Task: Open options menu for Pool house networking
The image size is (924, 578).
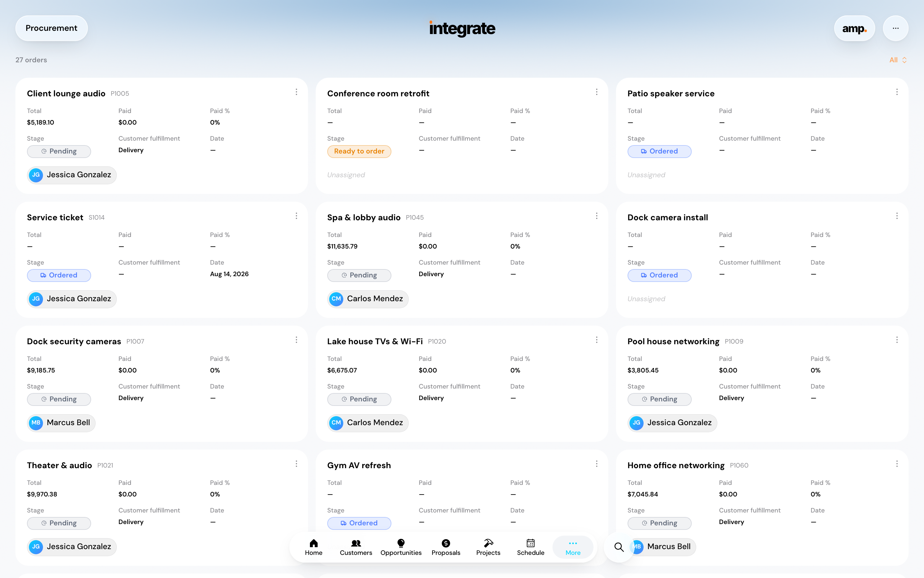Action: 897,340
